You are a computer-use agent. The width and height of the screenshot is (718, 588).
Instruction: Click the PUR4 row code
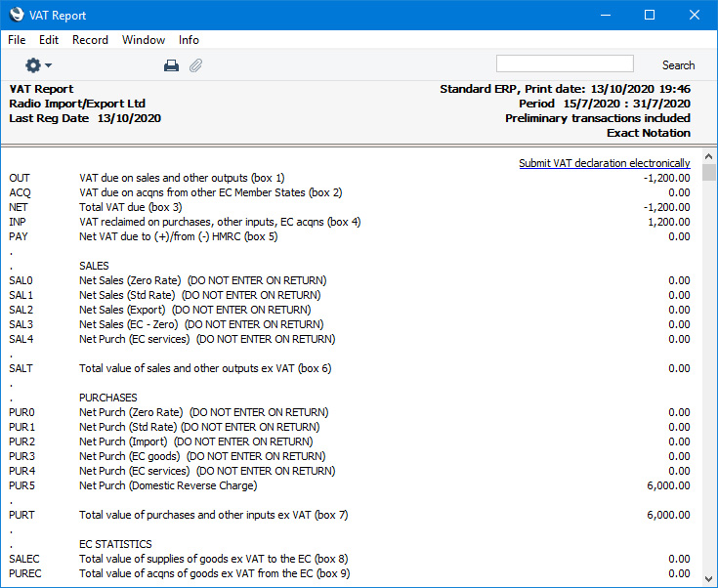[x=21, y=471]
